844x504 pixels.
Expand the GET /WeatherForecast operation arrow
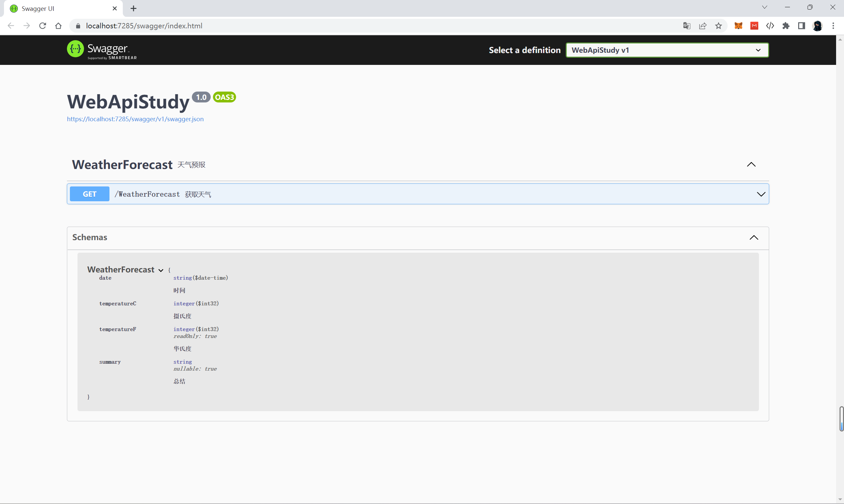(x=761, y=194)
